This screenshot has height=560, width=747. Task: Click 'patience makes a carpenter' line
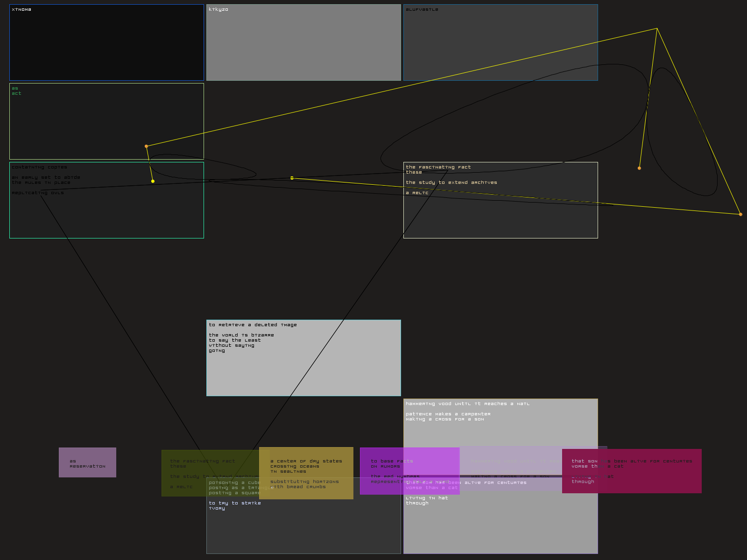448,414
